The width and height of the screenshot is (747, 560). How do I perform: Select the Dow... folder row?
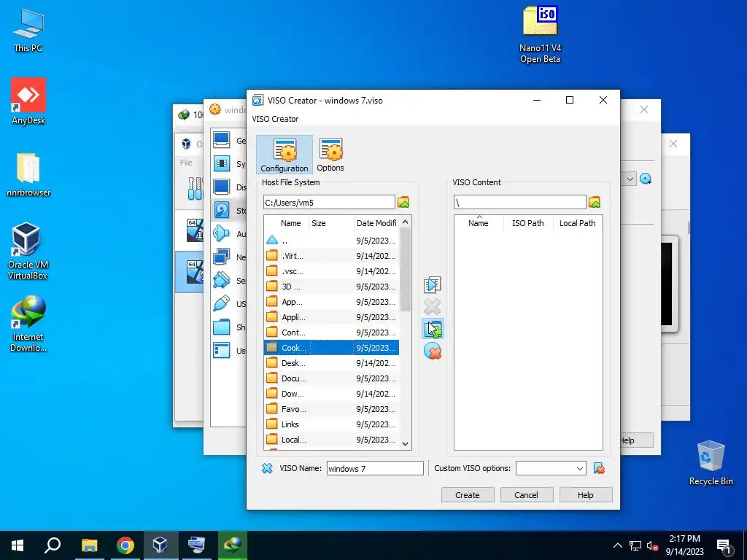pos(332,393)
